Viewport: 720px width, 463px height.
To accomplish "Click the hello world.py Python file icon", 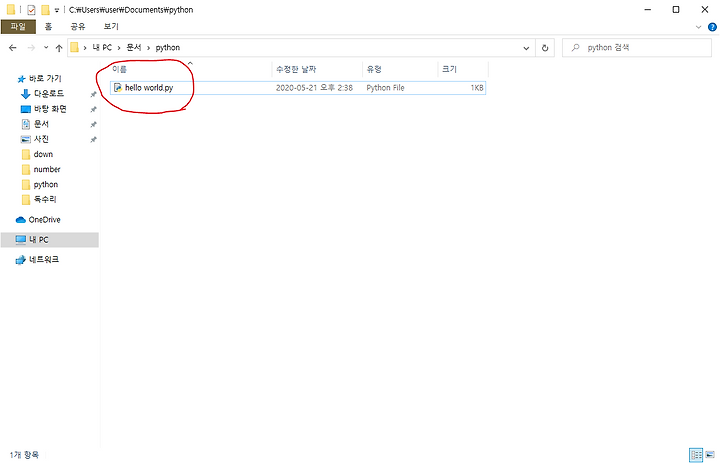I will tap(118, 88).
